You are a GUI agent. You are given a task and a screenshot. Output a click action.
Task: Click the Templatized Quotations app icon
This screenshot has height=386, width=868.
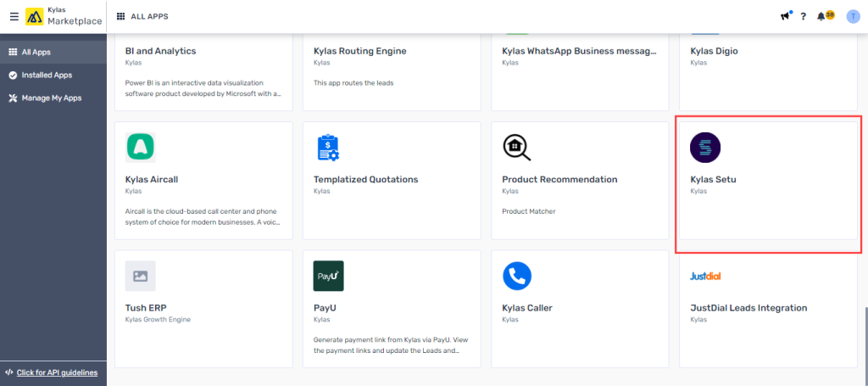click(x=328, y=148)
